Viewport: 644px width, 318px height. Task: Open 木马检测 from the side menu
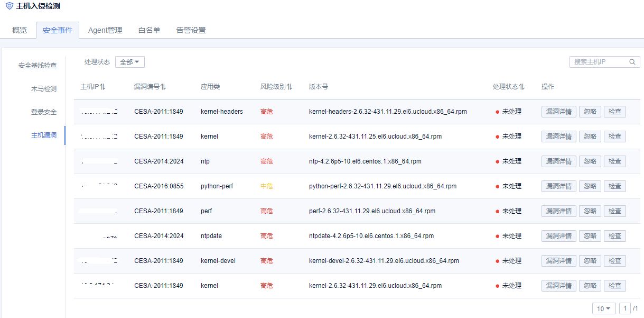coord(43,89)
